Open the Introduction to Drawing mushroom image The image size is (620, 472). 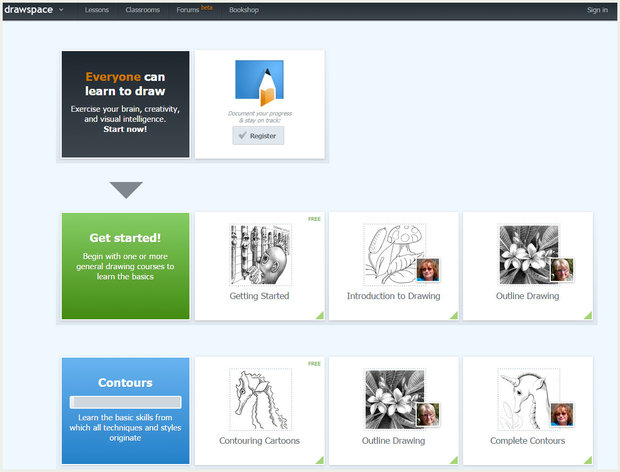point(388,254)
